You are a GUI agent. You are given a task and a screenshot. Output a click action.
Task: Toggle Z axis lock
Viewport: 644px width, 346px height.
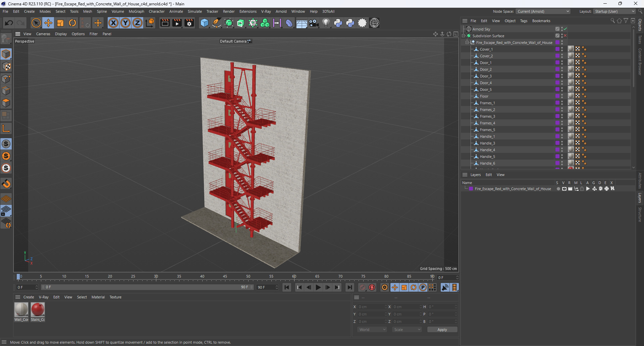pyautogui.click(x=138, y=23)
